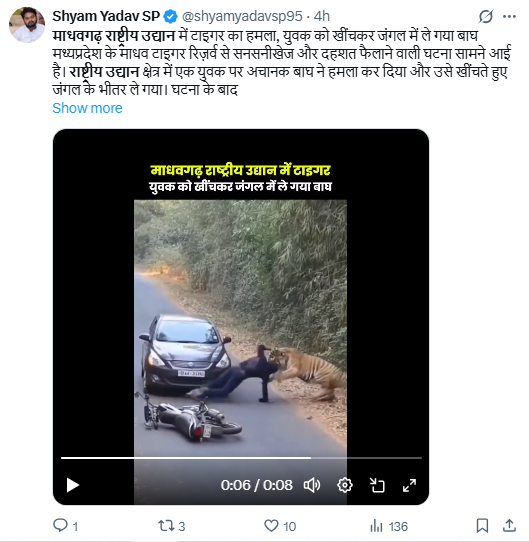The width and height of the screenshot is (529, 542).
Task: Click the blue verified badge
Action: pos(170,16)
